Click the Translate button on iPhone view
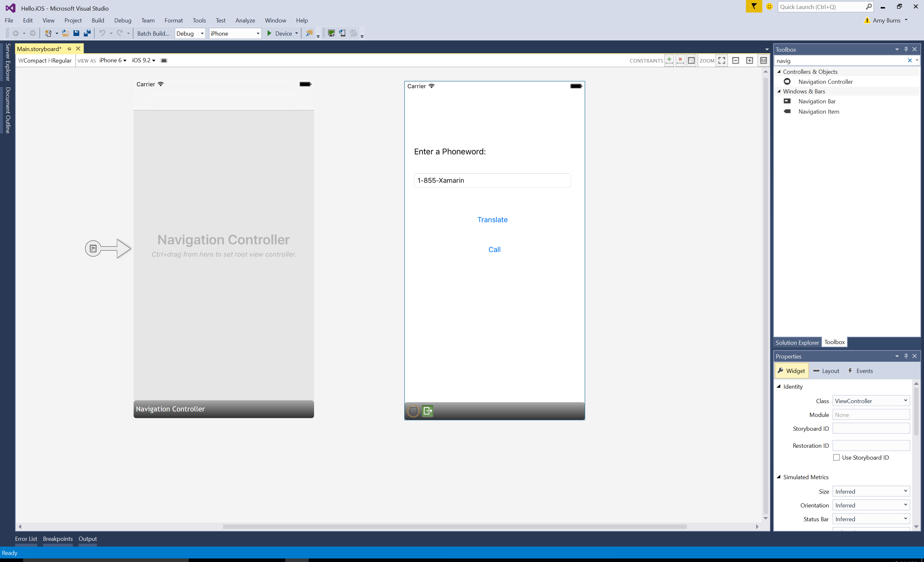The image size is (924, 562). (492, 219)
